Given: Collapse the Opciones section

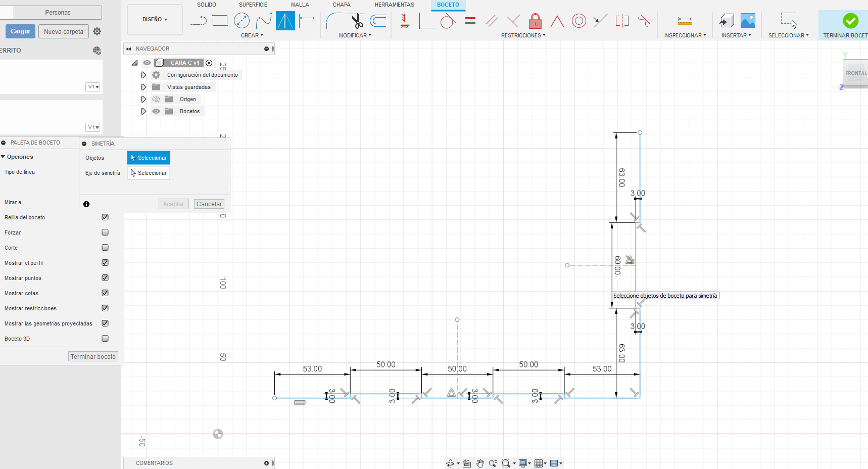Looking at the screenshot, I should [x=3, y=157].
